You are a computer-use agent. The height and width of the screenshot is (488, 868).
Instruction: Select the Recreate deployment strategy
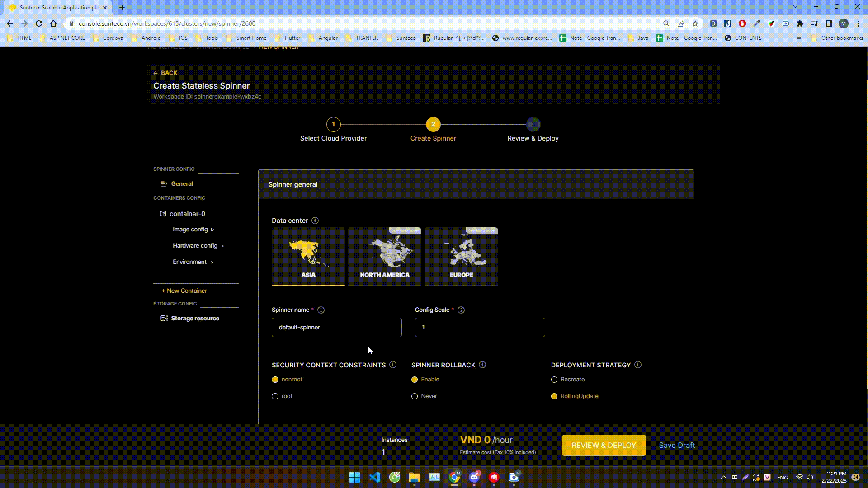click(x=554, y=380)
